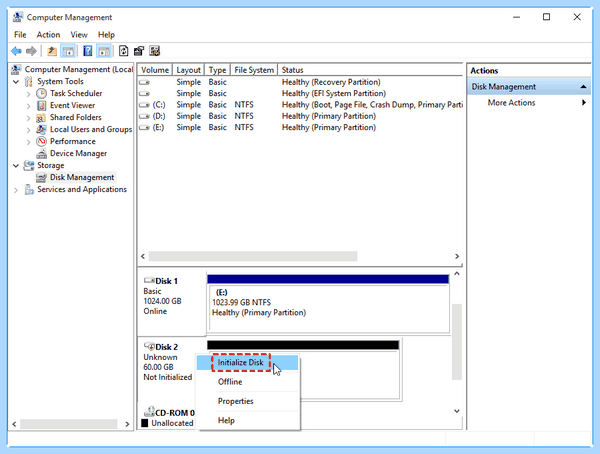The image size is (600, 454).
Task: Click More Actions in Actions pane
Action: click(x=511, y=103)
